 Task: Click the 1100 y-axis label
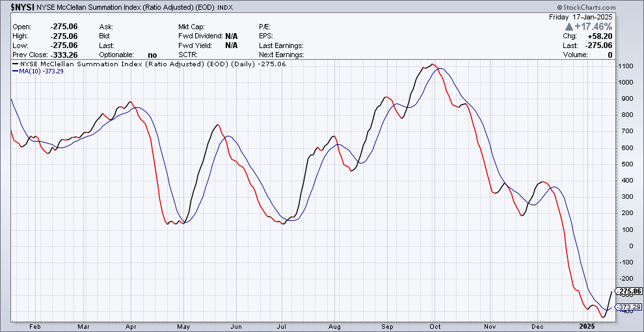pos(626,66)
